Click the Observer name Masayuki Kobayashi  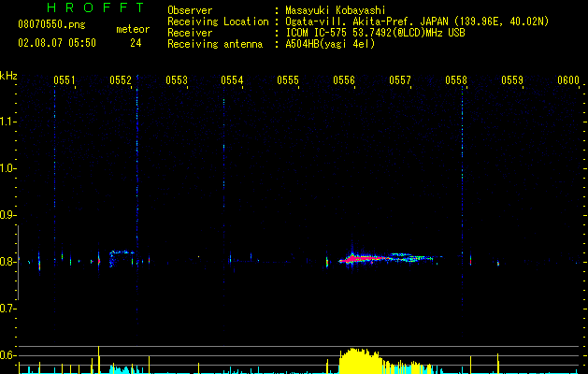click(336, 10)
